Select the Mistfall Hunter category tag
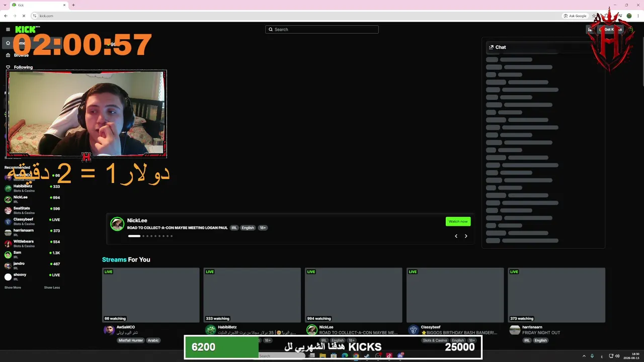644x362 pixels. point(131,340)
